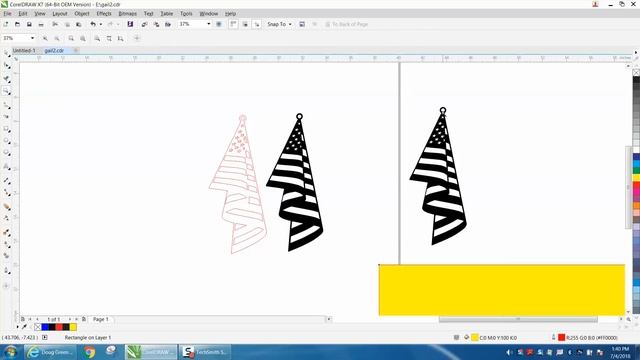This screenshot has height=360, width=640.
Task: Select the pink outline flag drawing
Action: (238, 184)
